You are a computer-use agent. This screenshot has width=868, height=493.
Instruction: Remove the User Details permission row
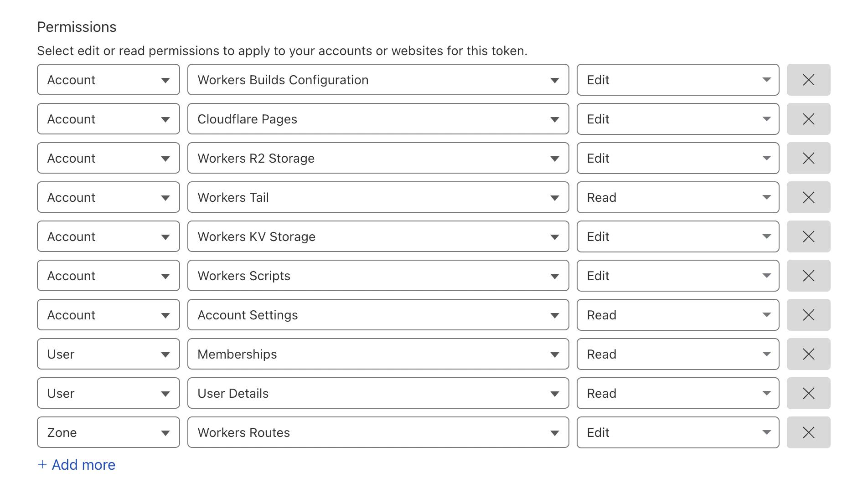click(808, 393)
